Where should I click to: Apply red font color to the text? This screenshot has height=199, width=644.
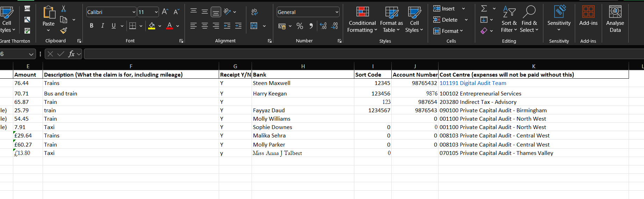coord(169,26)
